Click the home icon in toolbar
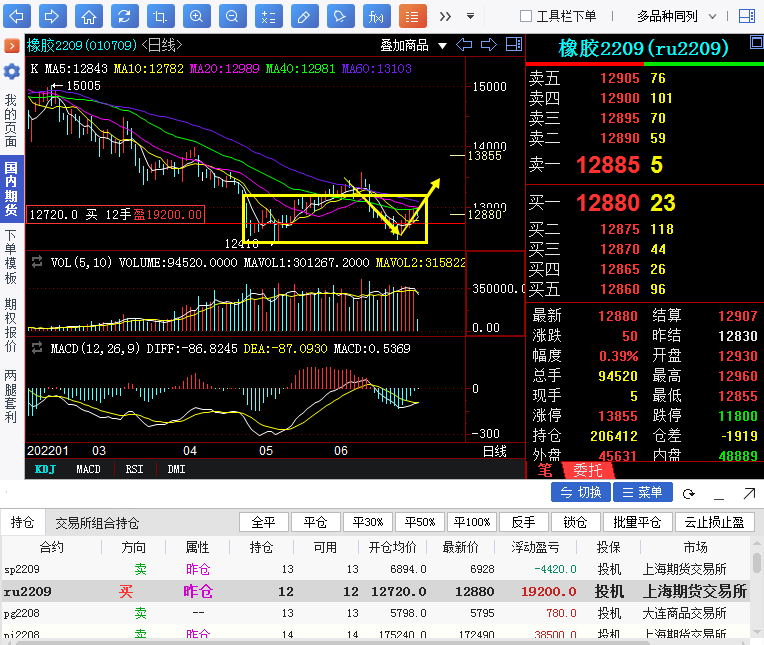 pos(88,16)
